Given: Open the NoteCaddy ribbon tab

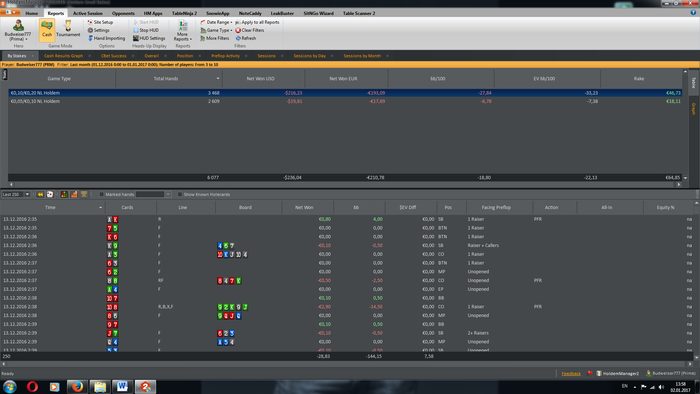Looking at the screenshot, I should 250,13.
